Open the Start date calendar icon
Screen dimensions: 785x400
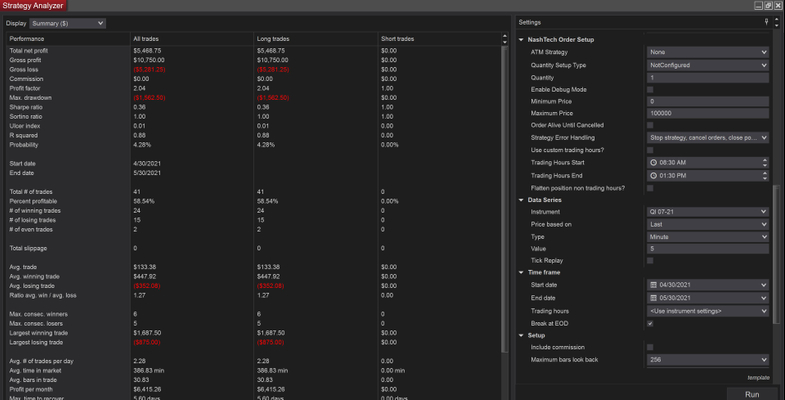pos(653,285)
